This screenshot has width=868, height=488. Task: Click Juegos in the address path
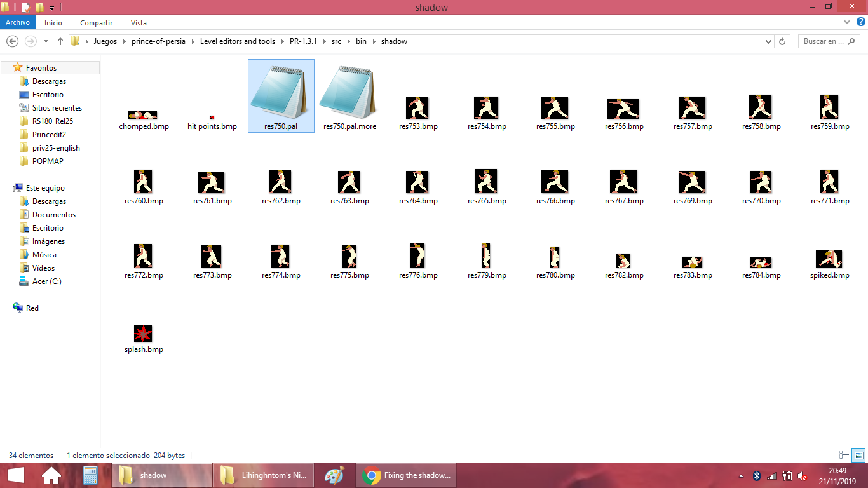tap(105, 41)
